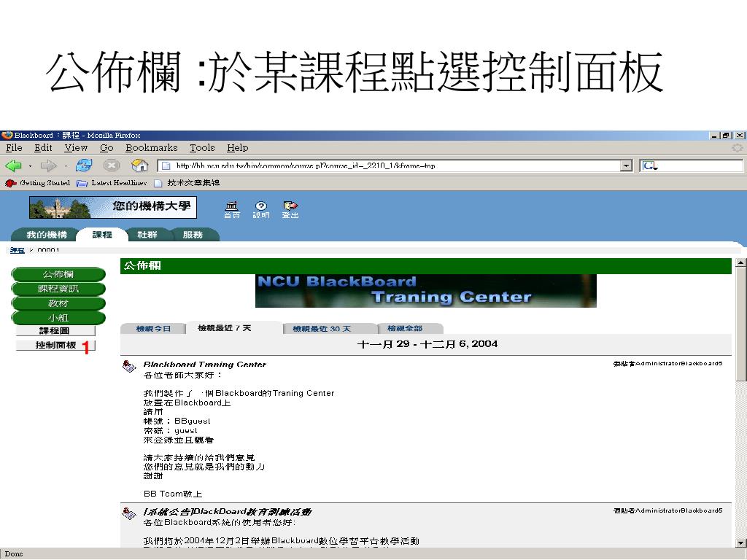Click the page scrollbar up arrow
The height and width of the screenshot is (560, 747).
tap(741, 262)
